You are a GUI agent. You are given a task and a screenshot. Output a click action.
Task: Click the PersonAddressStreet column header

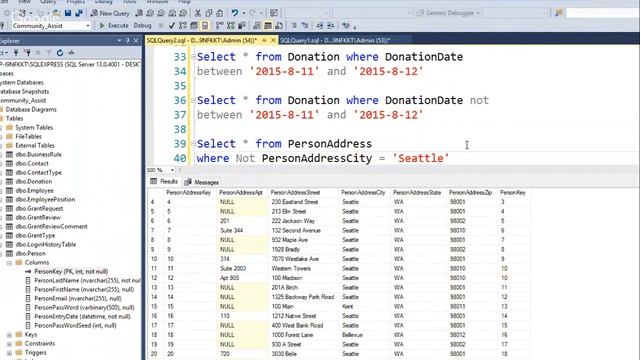click(x=296, y=193)
